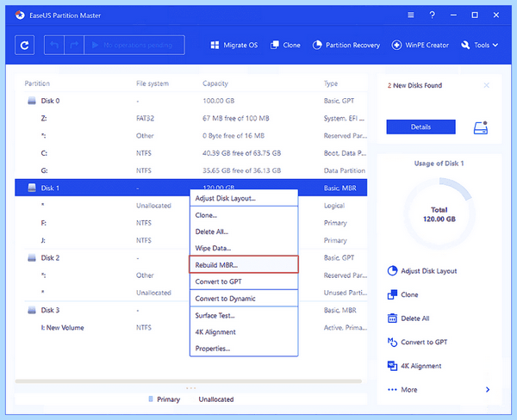This screenshot has height=420, width=517.
Task: Click the horizontal scrollbar below the list
Action: coord(188,381)
